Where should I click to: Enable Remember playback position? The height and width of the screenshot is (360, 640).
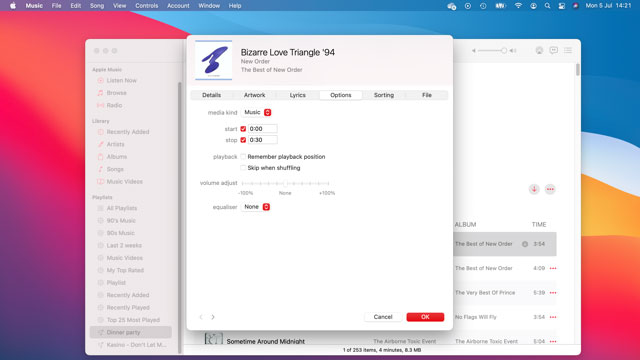pyautogui.click(x=243, y=157)
